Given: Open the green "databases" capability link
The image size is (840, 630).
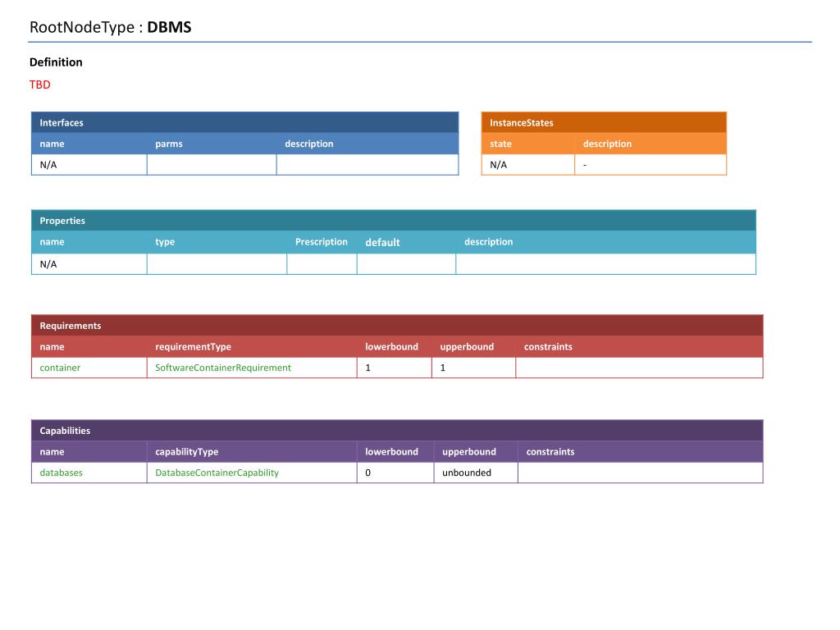Looking at the screenshot, I should pyautogui.click(x=61, y=472).
